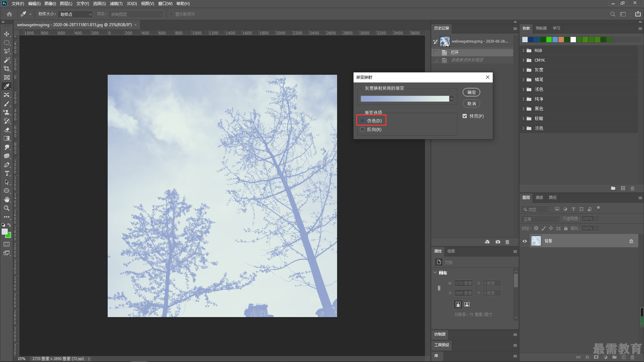The image size is (644, 362).
Task: Expand the 黑色 swatch group
Action: click(x=523, y=109)
